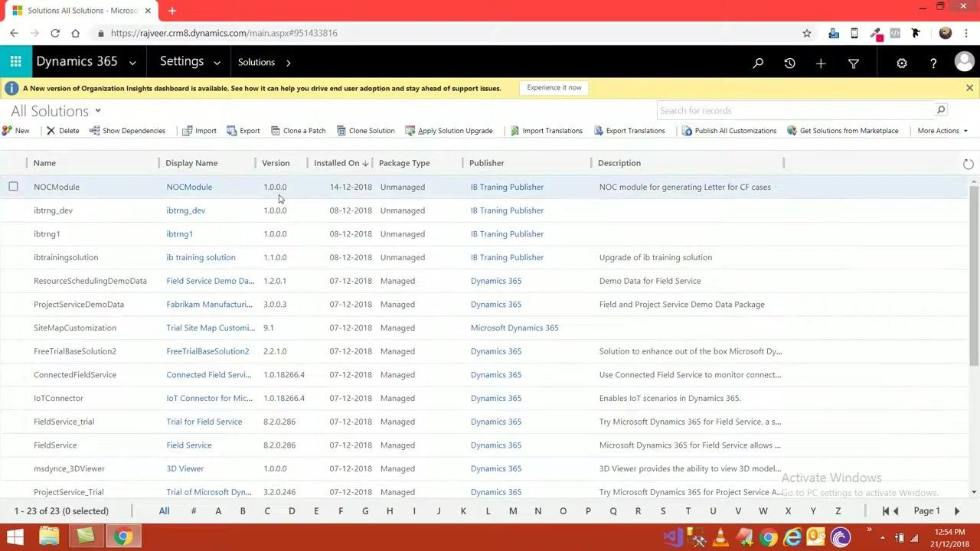The image size is (980, 551).
Task: Open File Explorer from the taskbar
Action: [49, 537]
